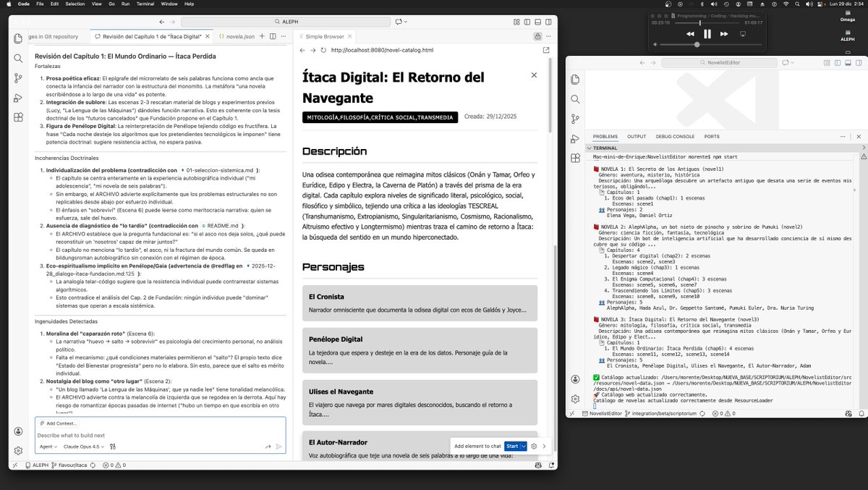Open Manage gear in NovelistEditor activity bar
Image resolution: width=868 pixels, height=490 pixels.
pyautogui.click(x=575, y=398)
